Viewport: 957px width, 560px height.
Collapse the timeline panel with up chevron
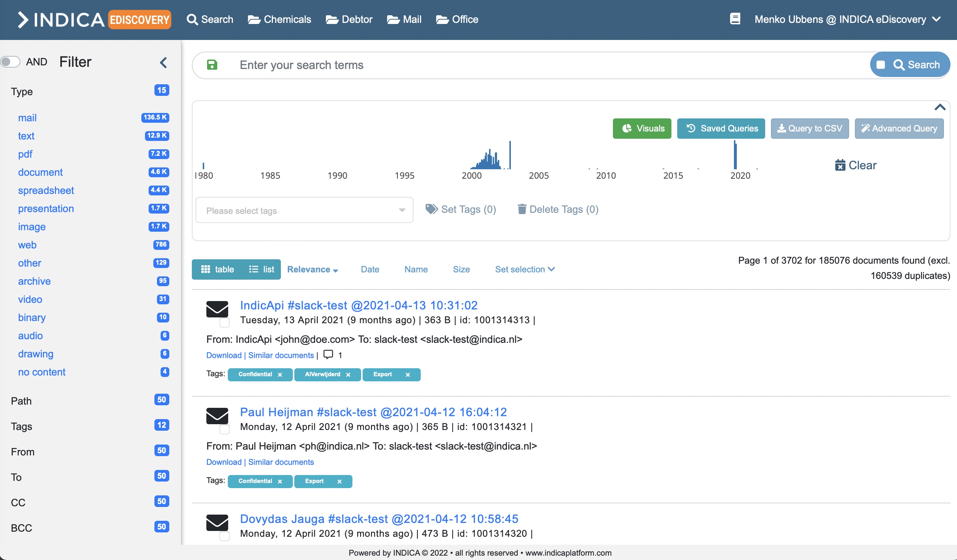click(x=940, y=107)
